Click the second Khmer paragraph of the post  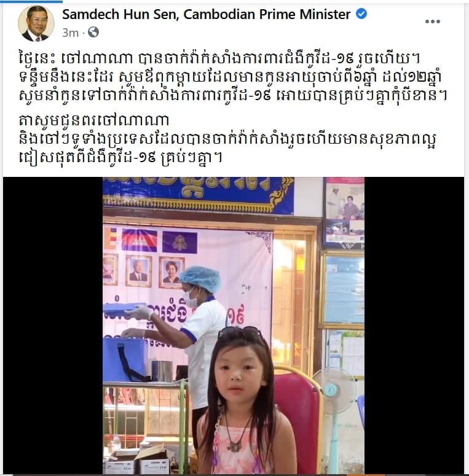click(x=228, y=139)
